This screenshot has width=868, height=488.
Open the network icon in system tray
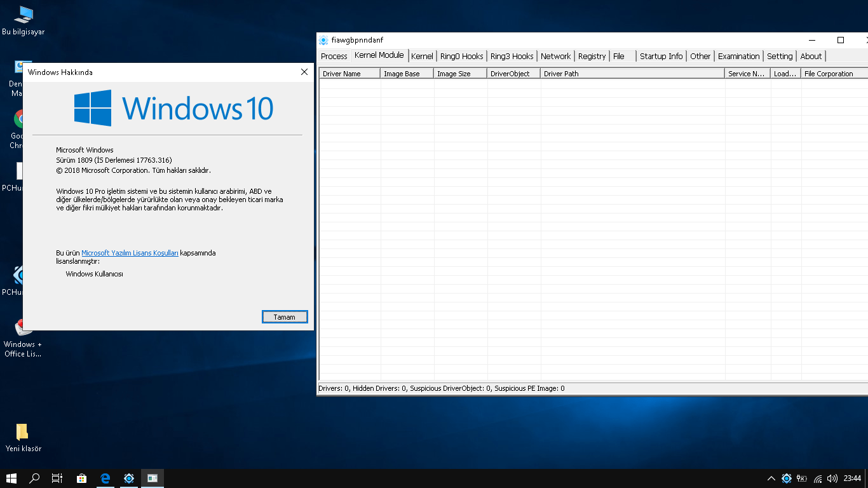click(x=818, y=478)
